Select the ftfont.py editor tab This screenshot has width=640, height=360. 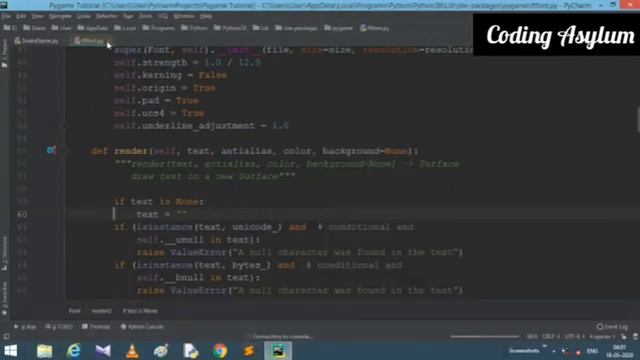click(91, 41)
